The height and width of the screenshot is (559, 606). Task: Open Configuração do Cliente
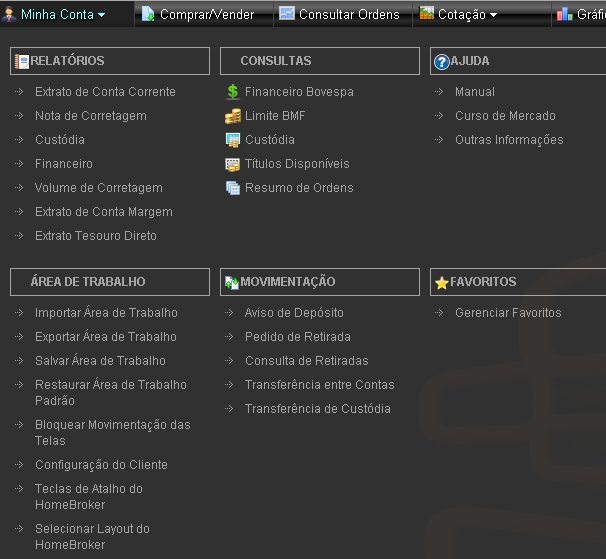pyautogui.click(x=101, y=465)
